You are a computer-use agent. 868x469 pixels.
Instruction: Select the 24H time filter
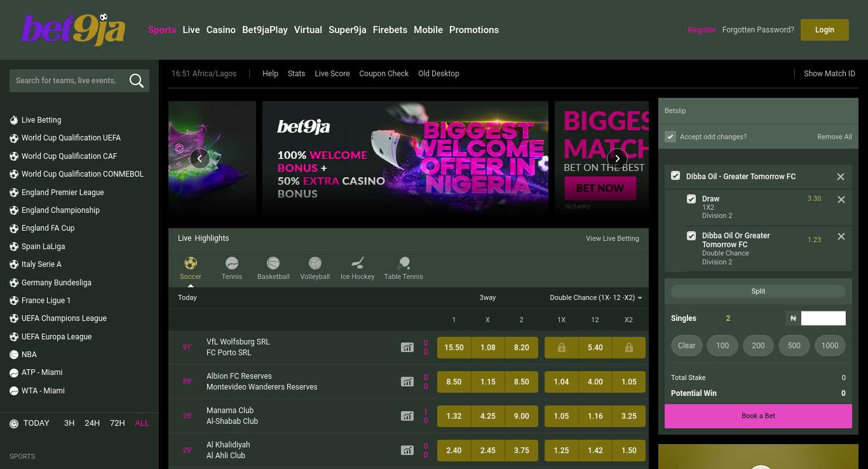click(x=92, y=423)
